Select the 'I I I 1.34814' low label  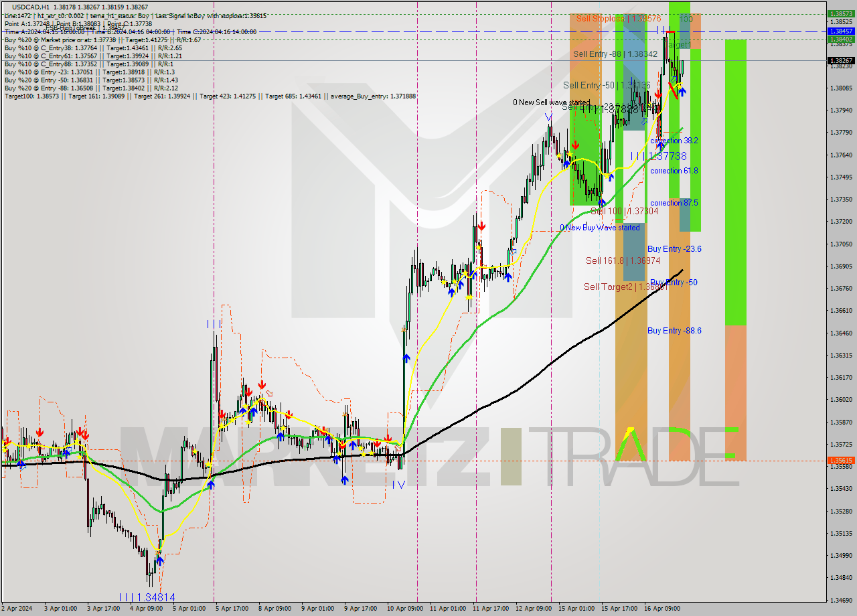click(147, 597)
